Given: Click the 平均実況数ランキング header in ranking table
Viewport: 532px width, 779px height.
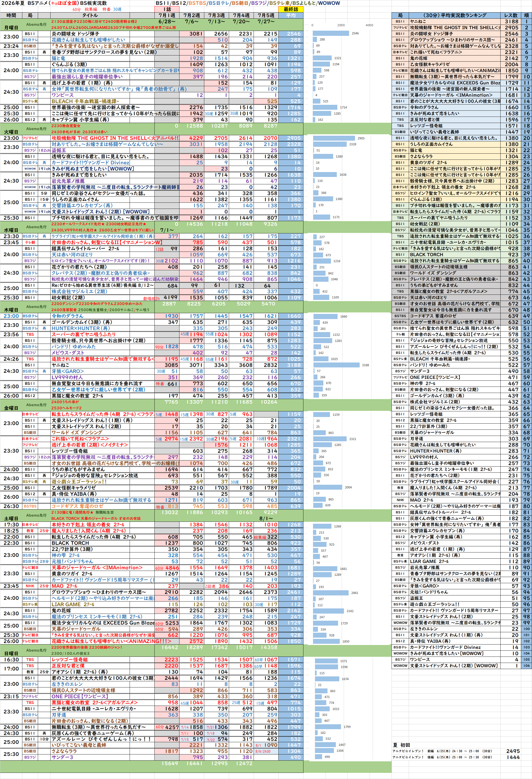Looking at the screenshot, I should click(455, 15).
